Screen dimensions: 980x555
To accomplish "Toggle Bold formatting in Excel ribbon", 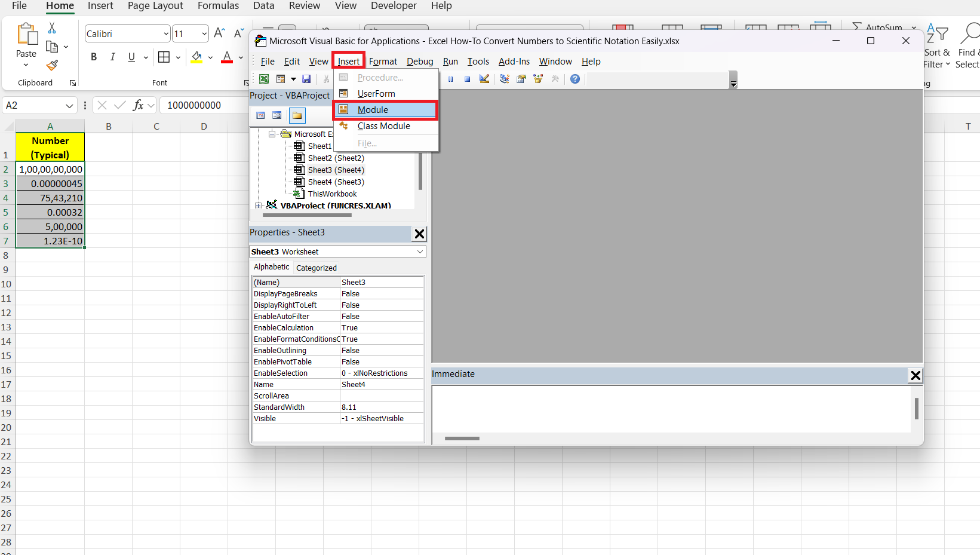I will pyautogui.click(x=94, y=57).
